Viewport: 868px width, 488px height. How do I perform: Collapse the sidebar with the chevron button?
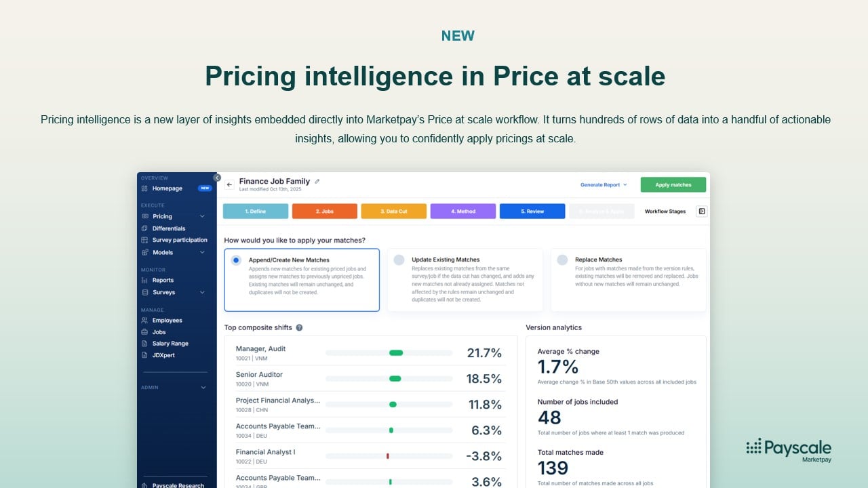coord(217,178)
